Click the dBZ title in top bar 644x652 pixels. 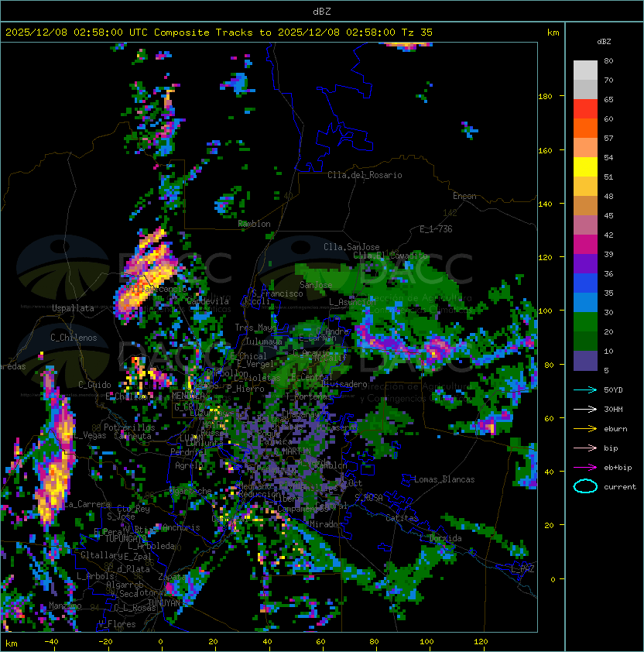(322, 11)
